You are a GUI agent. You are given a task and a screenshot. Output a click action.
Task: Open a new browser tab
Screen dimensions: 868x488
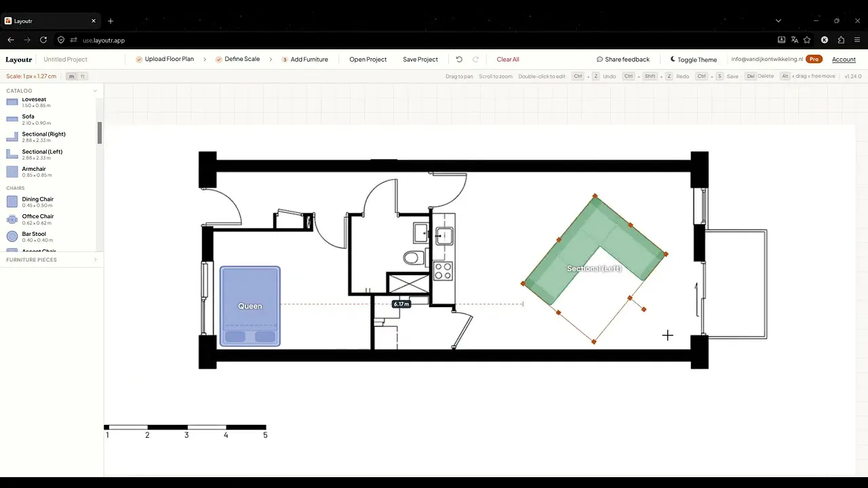click(x=111, y=21)
